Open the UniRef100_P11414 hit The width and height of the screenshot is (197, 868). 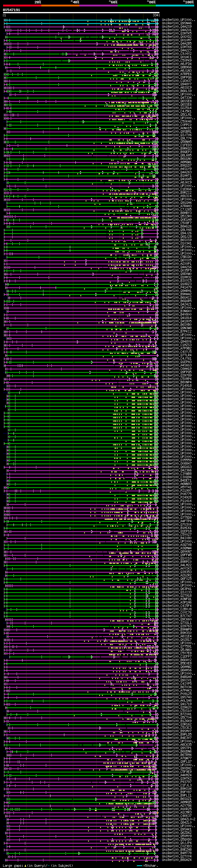click(177, 501)
